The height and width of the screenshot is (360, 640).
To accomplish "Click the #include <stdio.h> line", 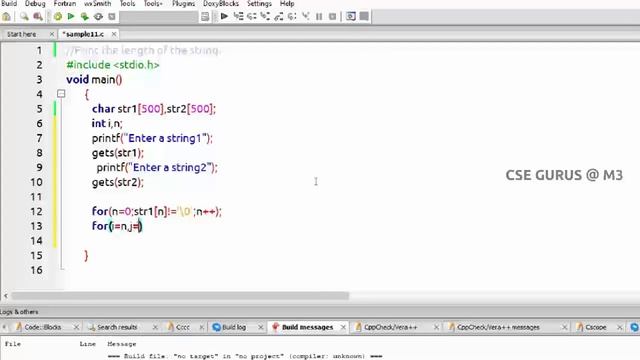I will [113, 65].
